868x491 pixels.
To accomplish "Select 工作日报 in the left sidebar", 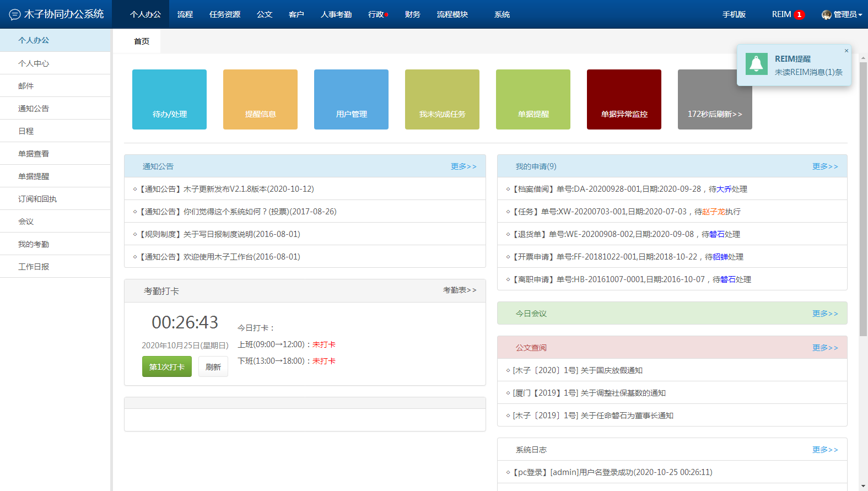I will (34, 267).
